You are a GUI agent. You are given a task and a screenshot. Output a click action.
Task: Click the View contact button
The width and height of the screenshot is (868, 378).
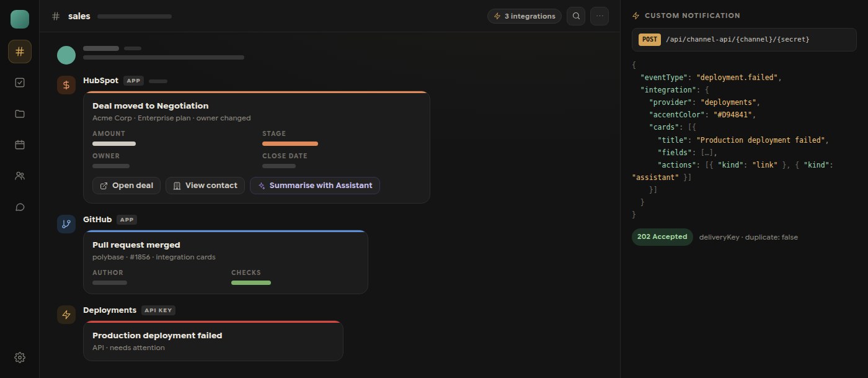tap(205, 186)
